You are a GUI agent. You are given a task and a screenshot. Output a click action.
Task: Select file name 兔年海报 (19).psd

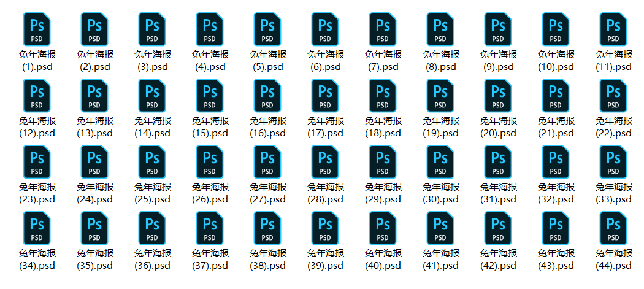pos(441,126)
